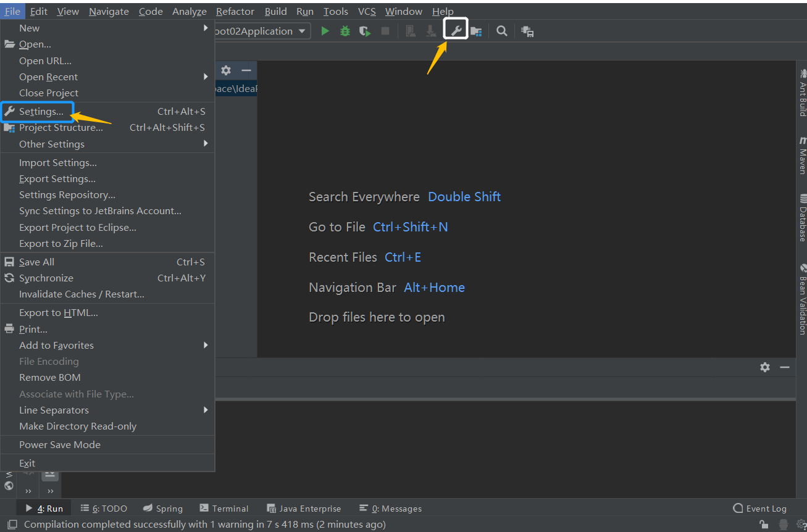Open the Navigate menu
Viewport: 807px width, 532px height.
pos(109,11)
